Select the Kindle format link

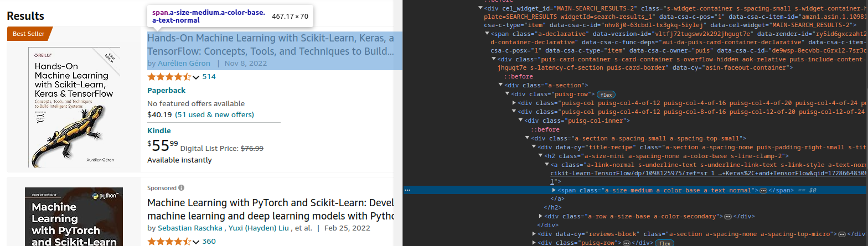(159, 131)
